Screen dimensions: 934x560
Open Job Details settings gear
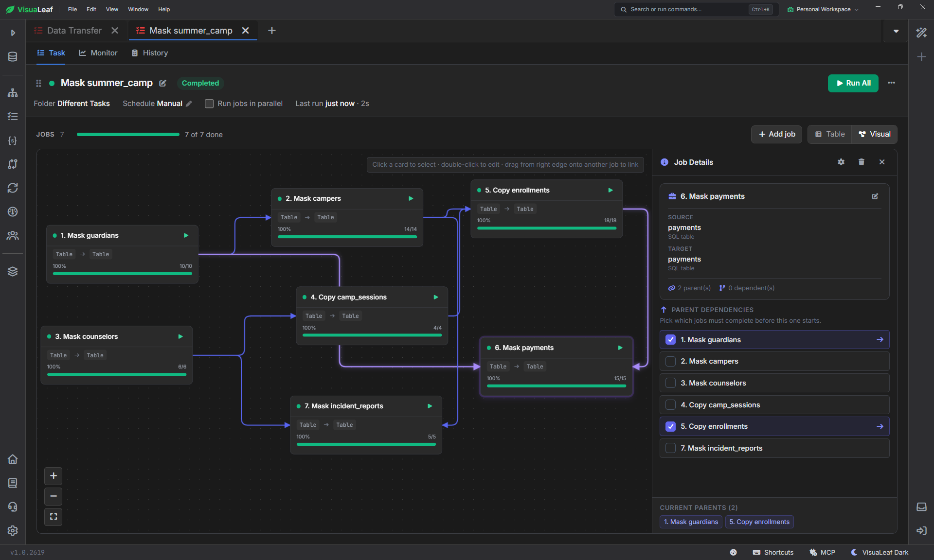(841, 162)
